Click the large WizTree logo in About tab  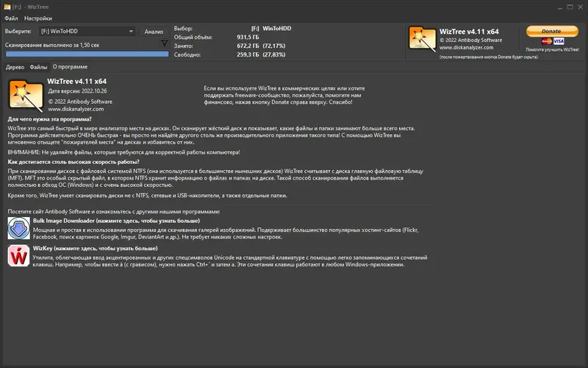tap(26, 96)
